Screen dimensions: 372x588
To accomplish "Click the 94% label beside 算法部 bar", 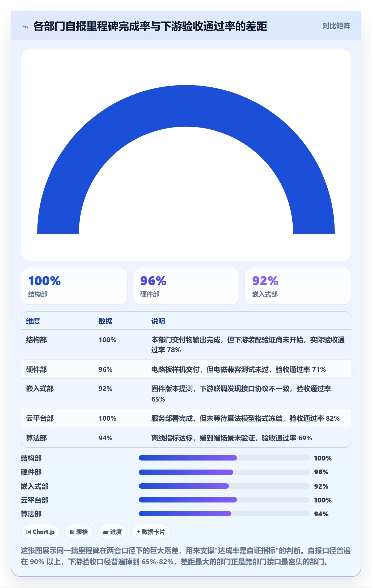I will 321,514.
